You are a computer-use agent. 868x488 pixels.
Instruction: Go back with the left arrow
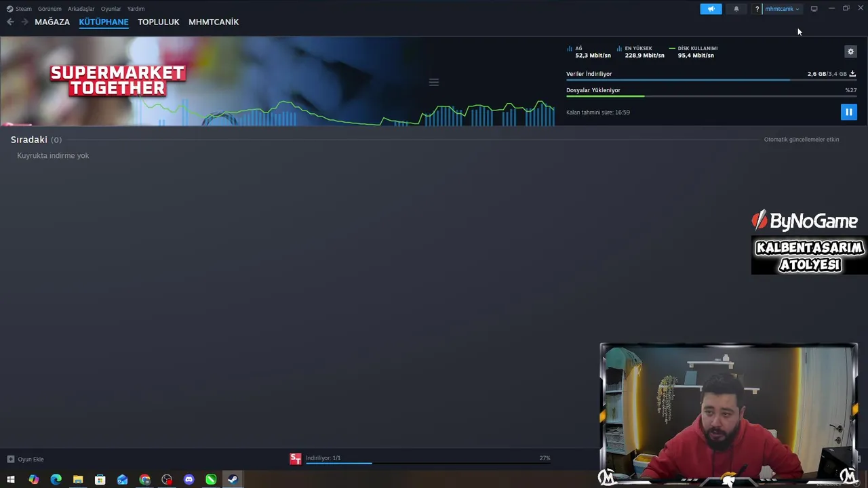(x=10, y=22)
